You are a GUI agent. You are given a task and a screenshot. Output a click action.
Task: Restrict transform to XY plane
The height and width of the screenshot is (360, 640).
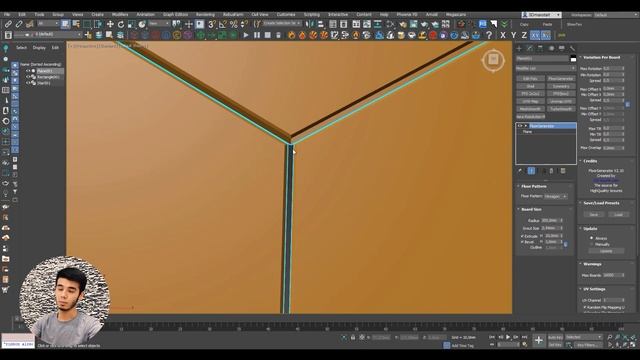pyautogui.click(x=535, y=36)
